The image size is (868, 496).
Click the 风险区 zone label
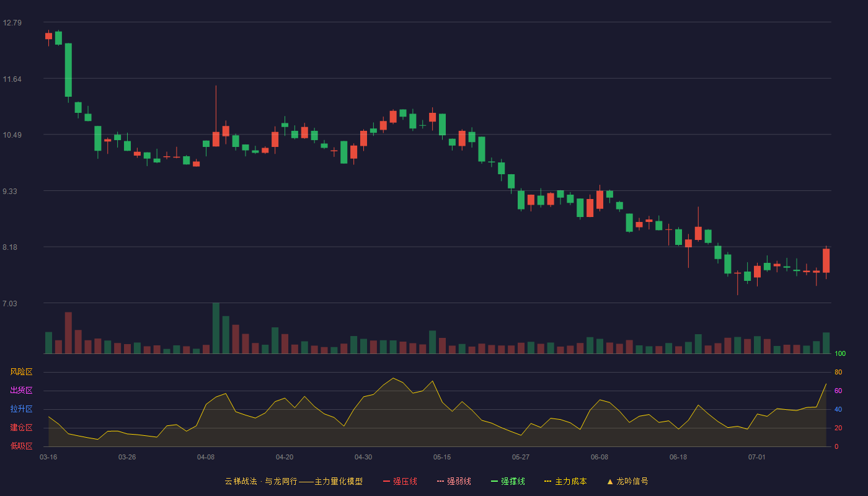click(x=21, y=372)
